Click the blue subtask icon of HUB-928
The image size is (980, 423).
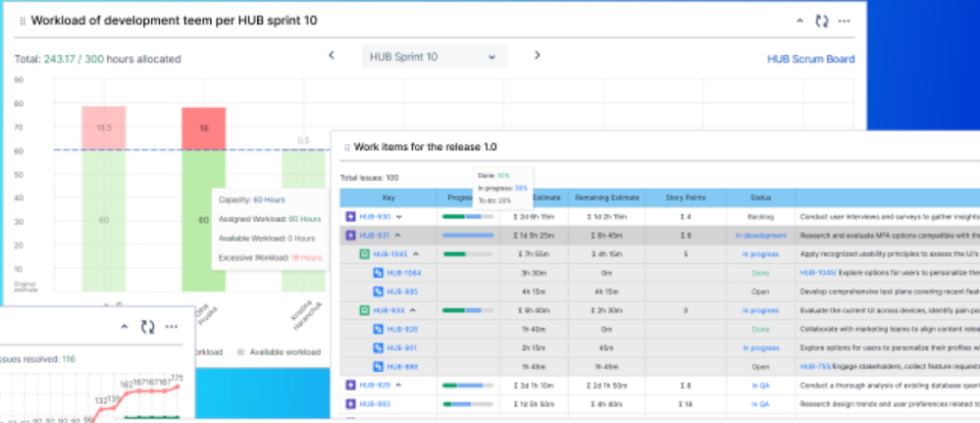pos(378,329)
